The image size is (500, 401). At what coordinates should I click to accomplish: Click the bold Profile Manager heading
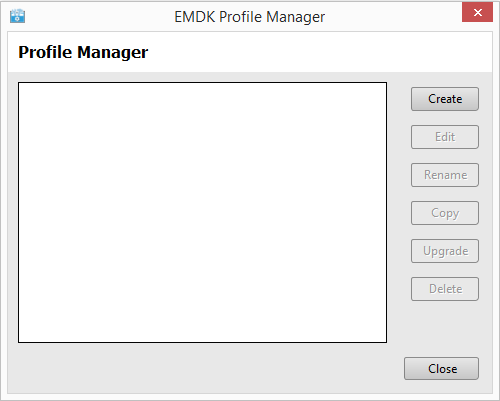[x=83, y=52]
